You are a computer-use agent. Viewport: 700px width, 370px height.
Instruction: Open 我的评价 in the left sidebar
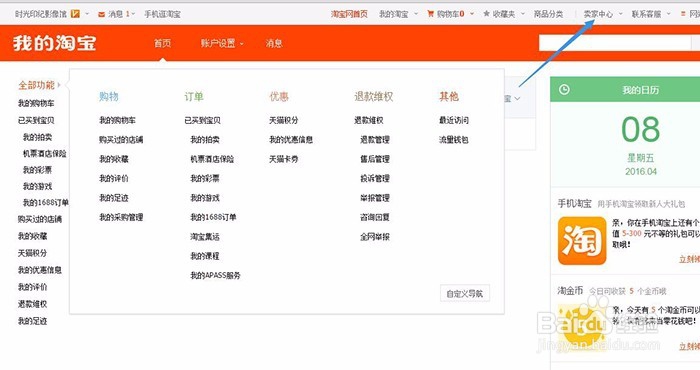(32, 287)
